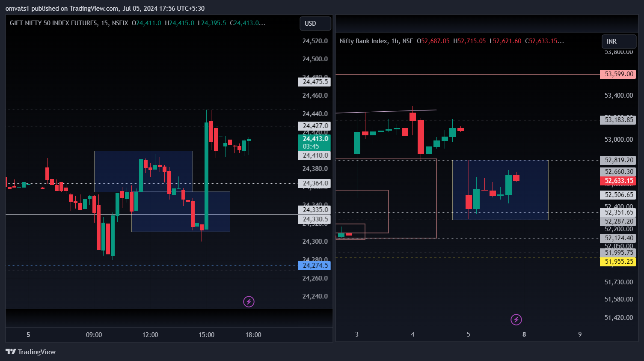Click the lightning icon on GIFT Nifty chart
The image size is (644, 361).
[x=249, y=301]
